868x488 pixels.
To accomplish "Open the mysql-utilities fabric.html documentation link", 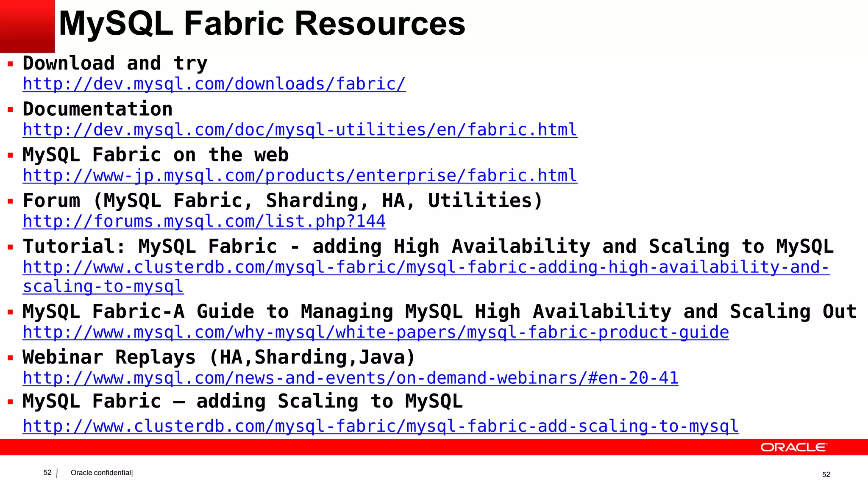I will coord(300,130).
